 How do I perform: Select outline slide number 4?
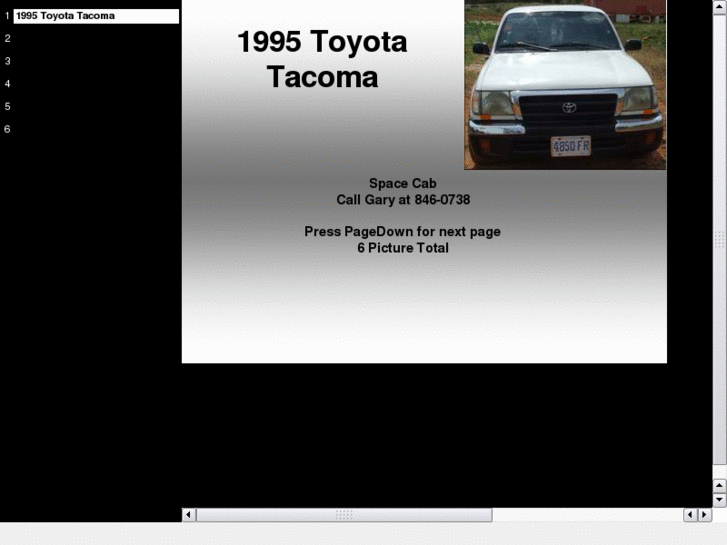tap(7, 84)
